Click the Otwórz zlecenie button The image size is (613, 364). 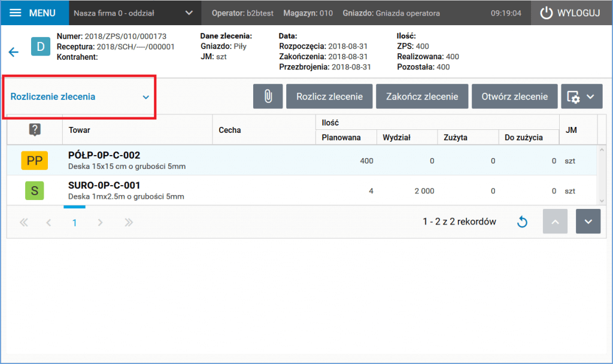[514, 96]
